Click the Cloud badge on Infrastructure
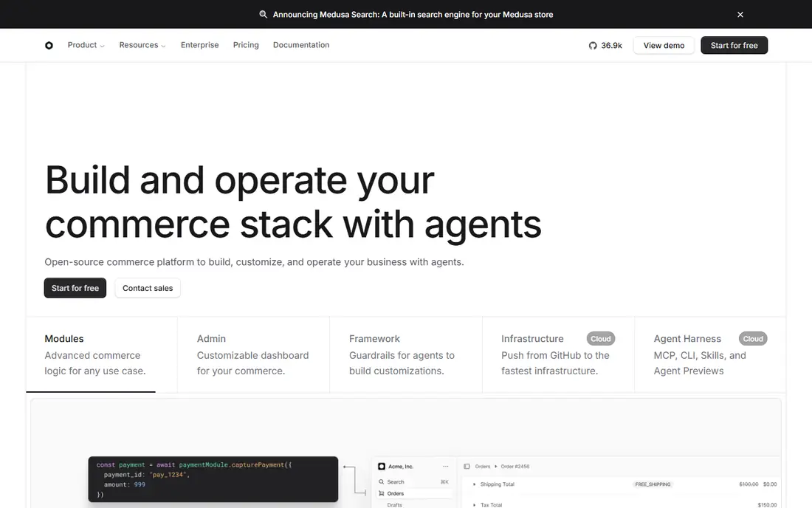 click(x=601, y=339)
